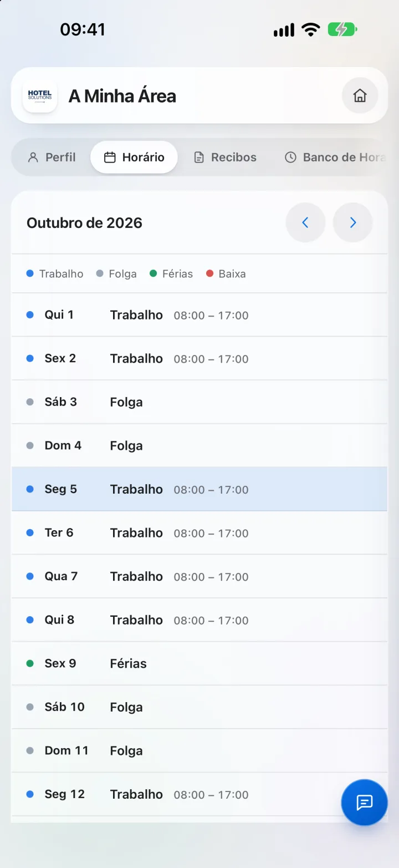This screenshot has width=399, height=868.
Task: Switch to the Recibos tab
Action: click(x=225, y=157)
